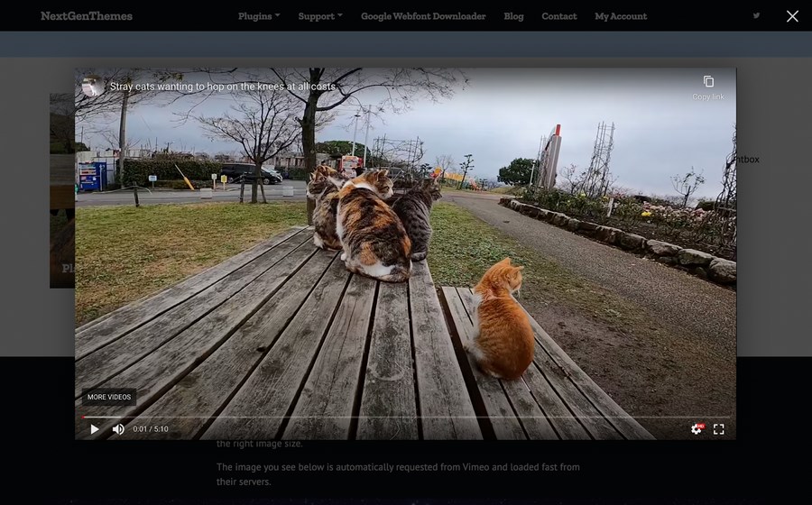Go to the Blog page
Image resolution: width=812 pixels, height=505 pixels.
click(x=513, y=16)
